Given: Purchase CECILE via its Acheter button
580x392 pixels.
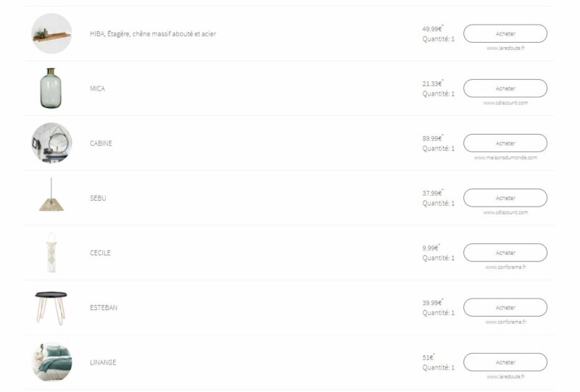Looking at the screenshot, I should 505,253.
